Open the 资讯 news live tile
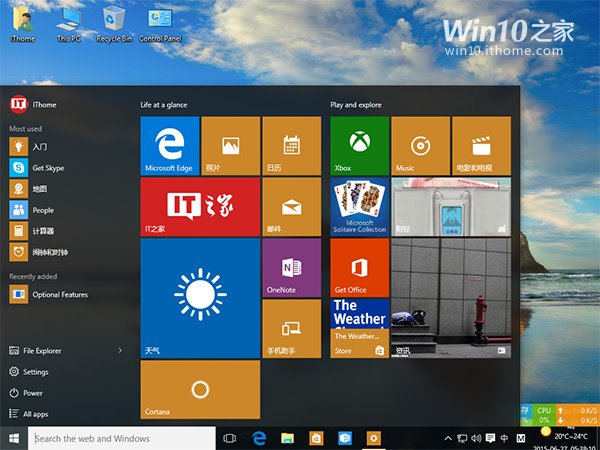This screenshot has width=600, height=450. click(451, 298)
